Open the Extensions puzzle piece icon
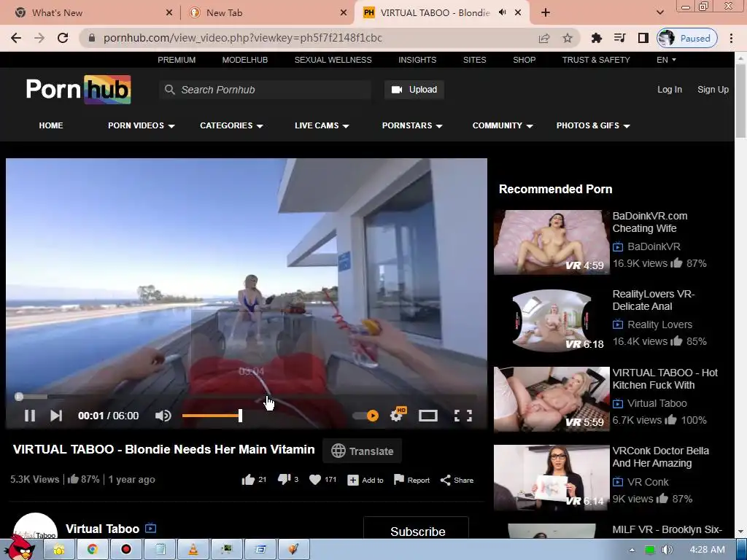747x560 pixels. point(596,38)
